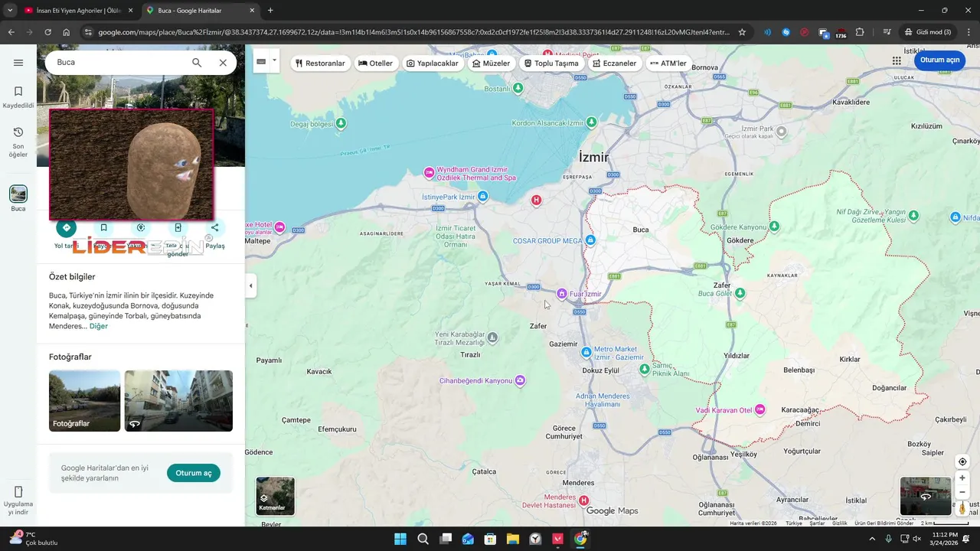Toggle the Pegman Street View control
Screen dimensions: 980x551
click(x=962, y=507)
